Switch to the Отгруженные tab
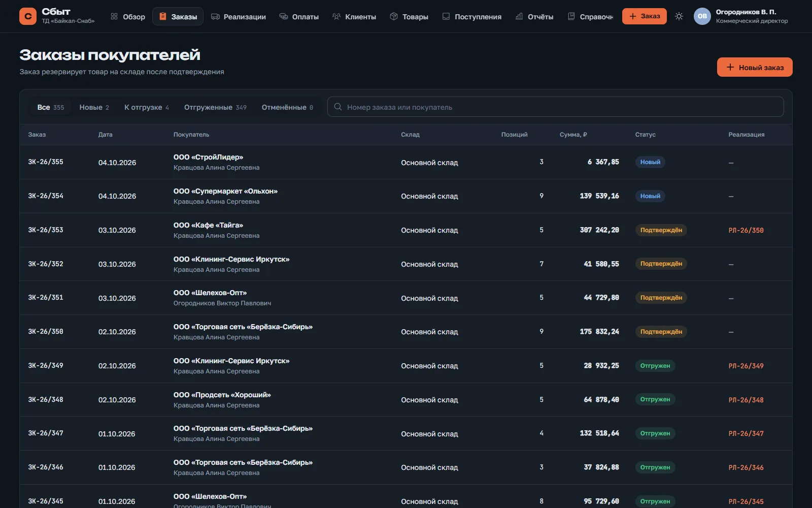The width and height of the screenshot is (812, 508). (x=215, y=107)
